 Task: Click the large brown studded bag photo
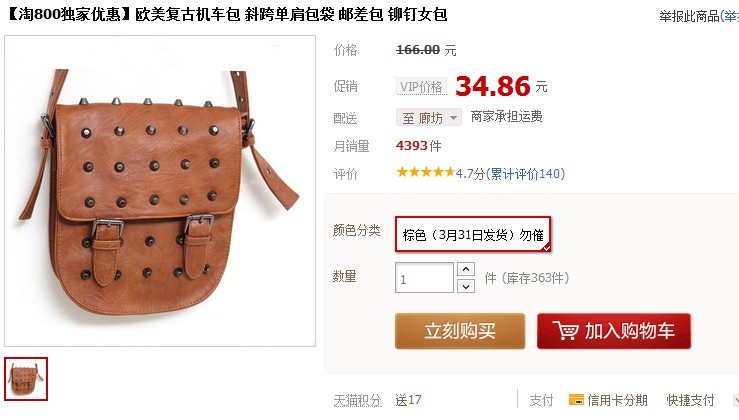click(x=160, y=191)
